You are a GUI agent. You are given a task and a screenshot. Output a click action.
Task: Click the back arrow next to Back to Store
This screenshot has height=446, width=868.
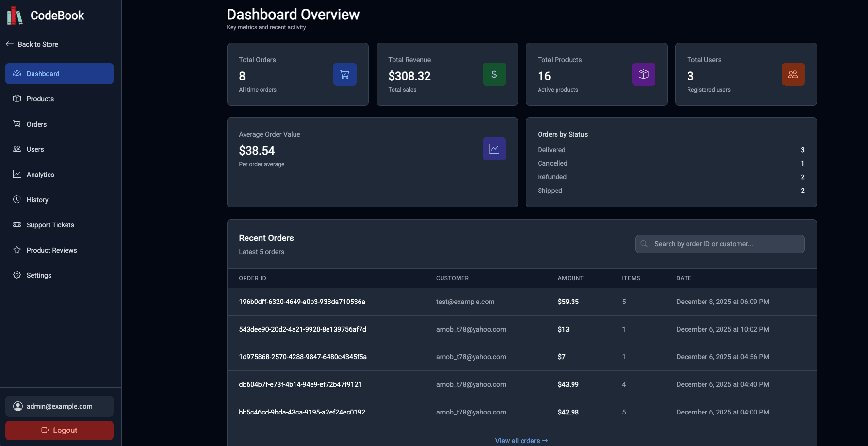tap(9, 44)
